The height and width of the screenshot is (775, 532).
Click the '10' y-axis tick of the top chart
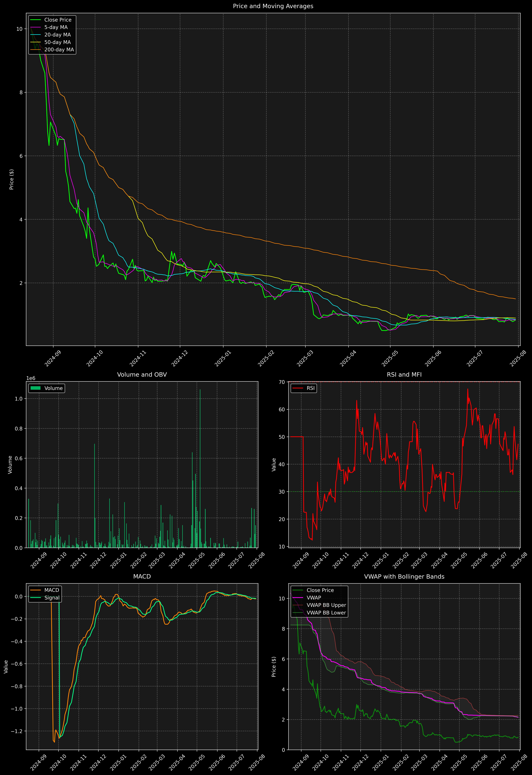19,29
